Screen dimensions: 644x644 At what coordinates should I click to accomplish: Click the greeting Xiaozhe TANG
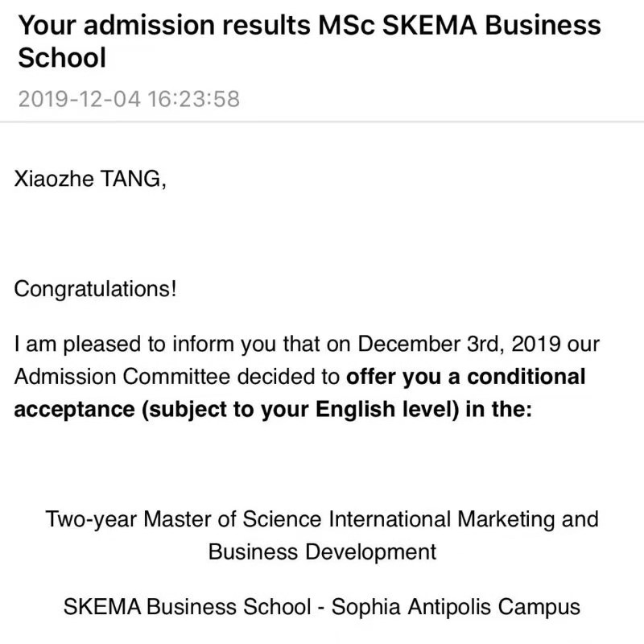pyautogui.click(x=90, y=179)
